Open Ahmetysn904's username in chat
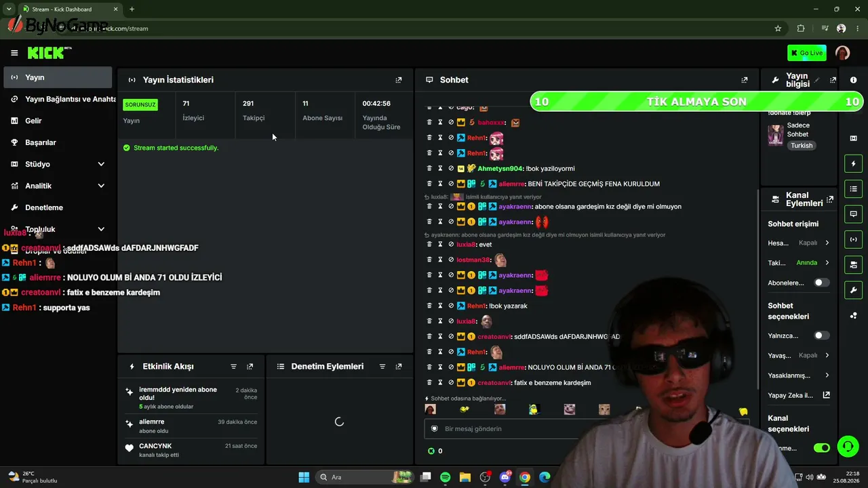This screenshot has height=488, width=868. tap(500, 168)
